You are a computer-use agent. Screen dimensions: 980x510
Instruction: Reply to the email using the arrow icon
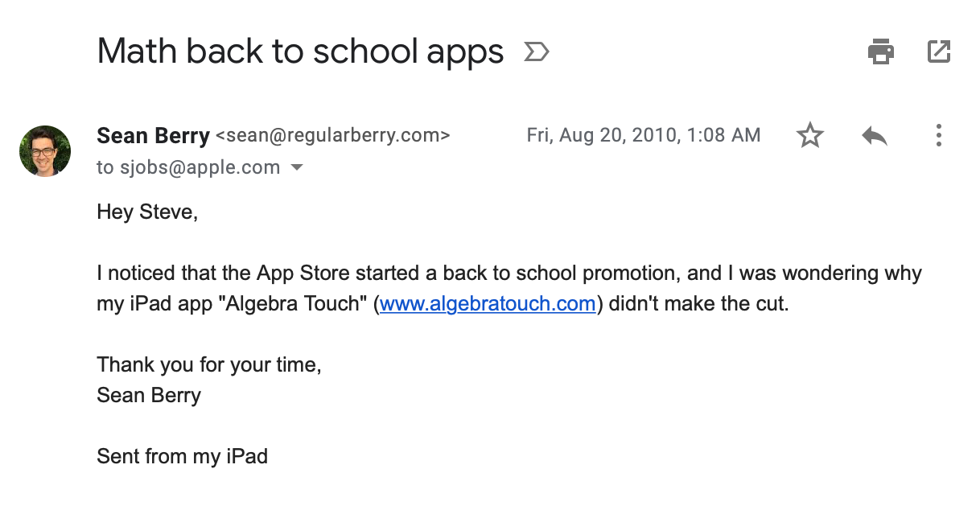[x=875, y=136]
